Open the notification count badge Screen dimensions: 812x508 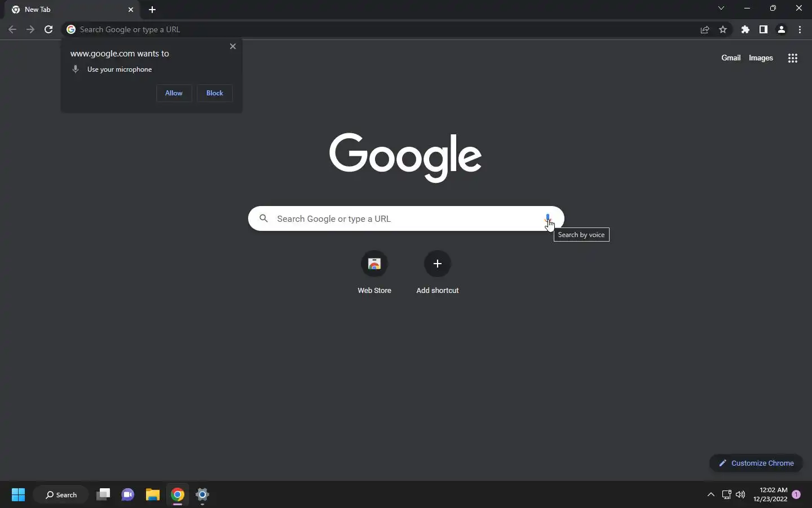(x=796, y=494)
